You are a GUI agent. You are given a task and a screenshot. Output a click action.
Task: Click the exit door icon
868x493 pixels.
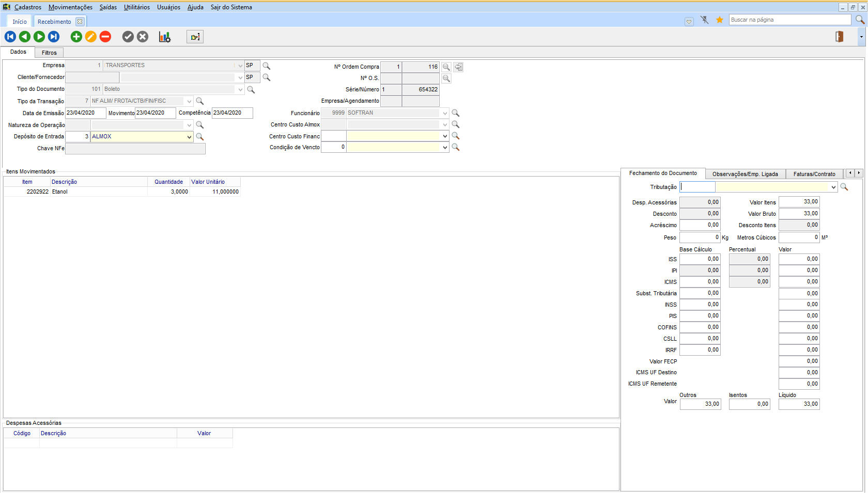pyautogui.click(x=840, y=37)
